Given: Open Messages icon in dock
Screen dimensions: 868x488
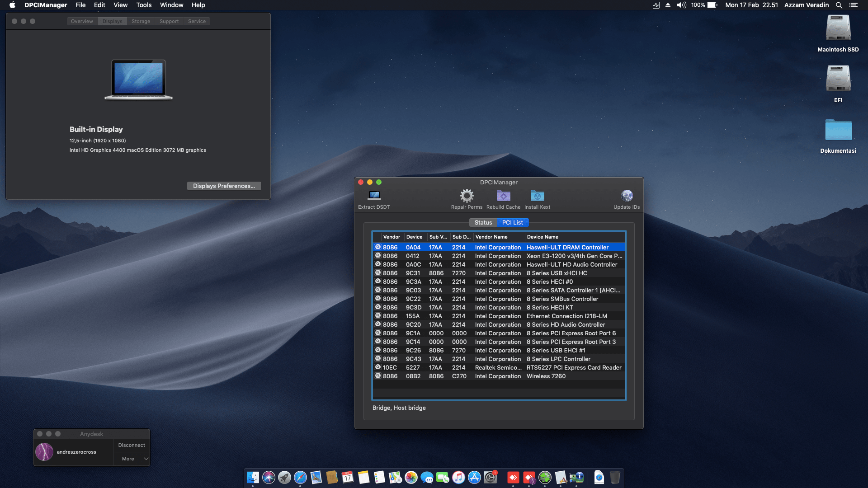Looking at the screenshot, I should click(x=427, y=477).
